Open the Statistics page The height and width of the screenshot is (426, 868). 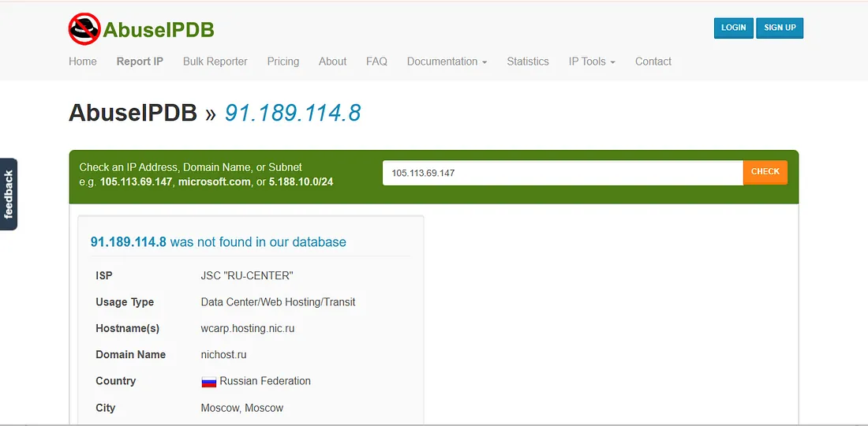point(528,62)
